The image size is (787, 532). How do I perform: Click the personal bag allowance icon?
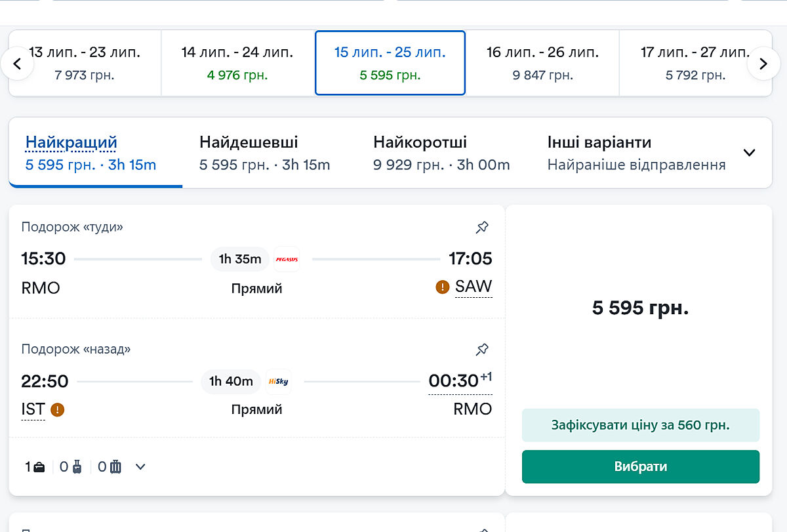tap(39, 467)
